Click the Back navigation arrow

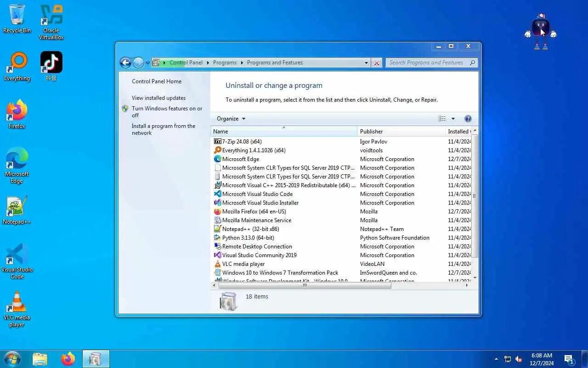point(125,63)
